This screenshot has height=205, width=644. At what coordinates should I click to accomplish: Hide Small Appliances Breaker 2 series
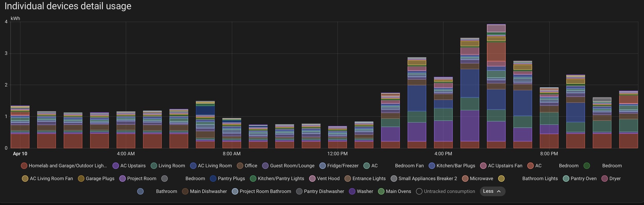tap(424, 179)
